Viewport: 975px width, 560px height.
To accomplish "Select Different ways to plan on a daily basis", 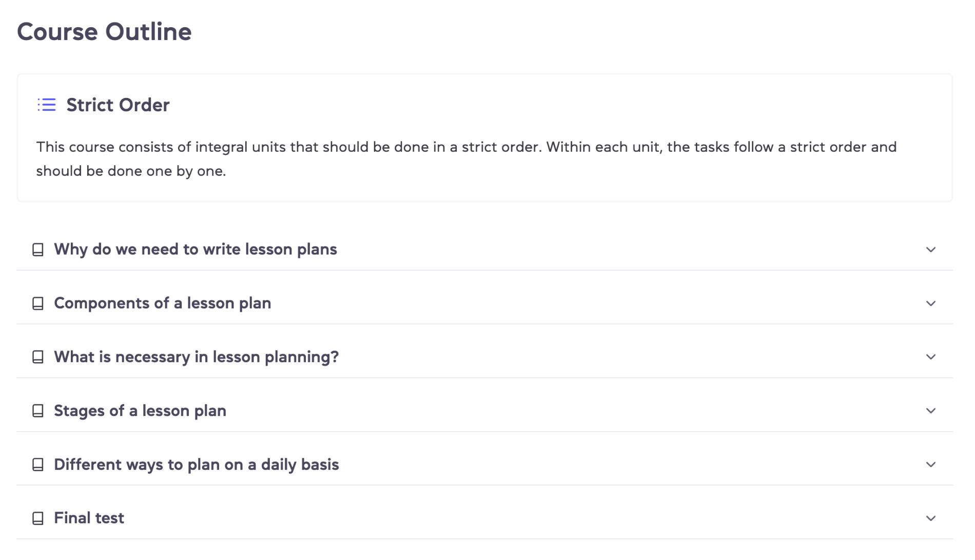I will [196, 465].
